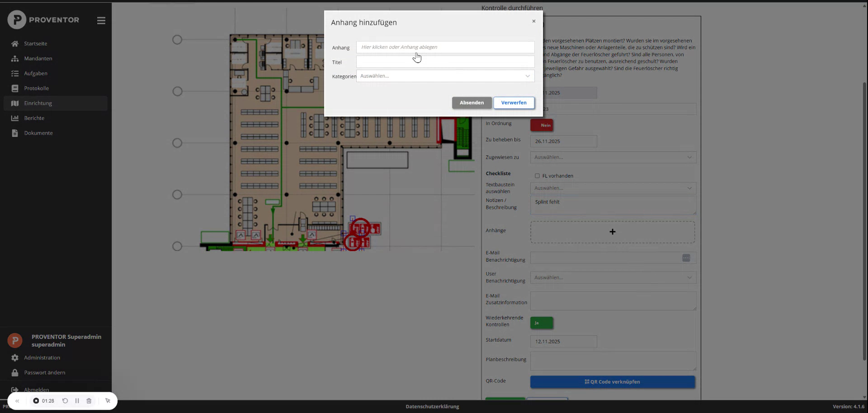Screen dimensions: 868x413
Task: Click the Protokolle icon in sidebar
Action: click(15, 88)
